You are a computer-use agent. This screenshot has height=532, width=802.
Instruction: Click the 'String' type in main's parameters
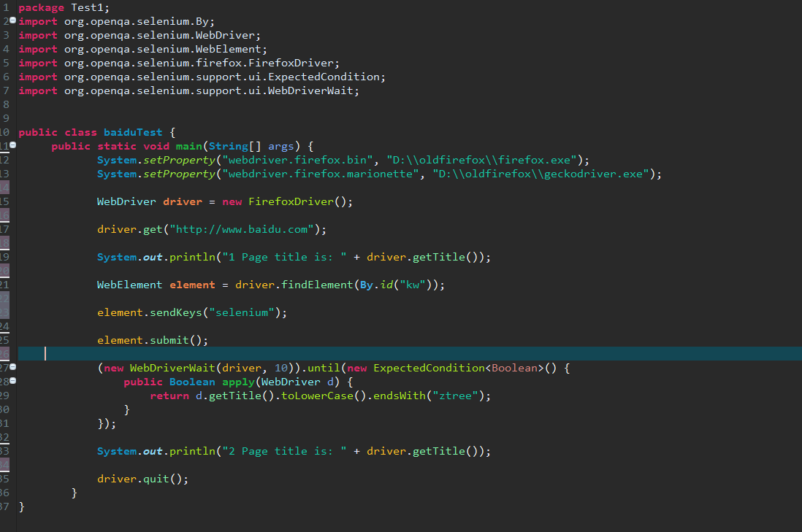(x=228, y=146)
